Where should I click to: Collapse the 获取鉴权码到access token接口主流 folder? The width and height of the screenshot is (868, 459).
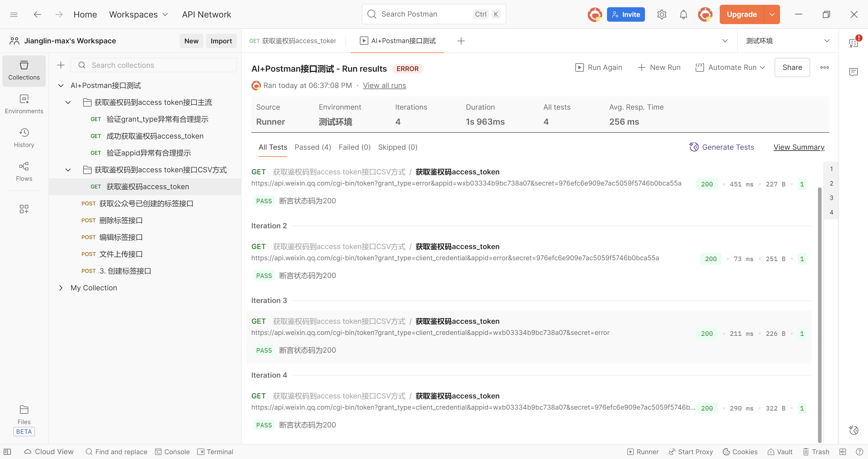pyautogui.click(x=68, y=102)
